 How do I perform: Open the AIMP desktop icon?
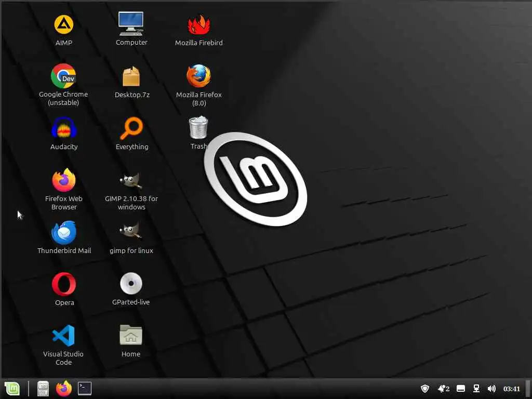coord(64,24)
